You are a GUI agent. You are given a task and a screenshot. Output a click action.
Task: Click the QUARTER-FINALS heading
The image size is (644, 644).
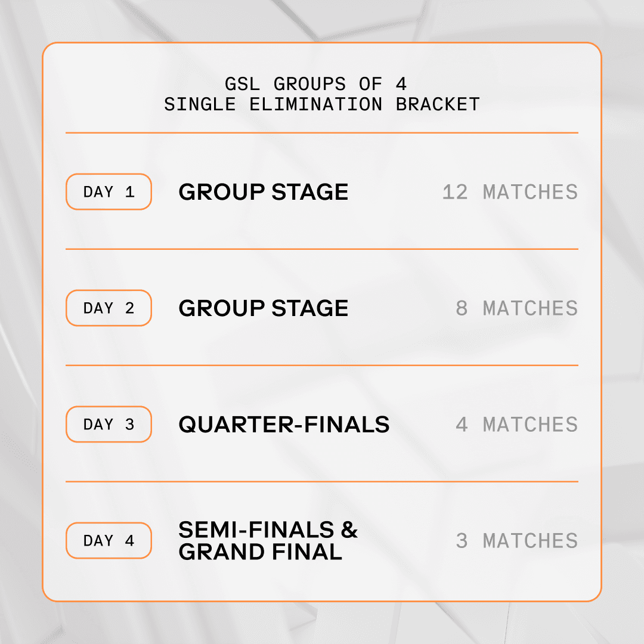tap(284, 425)
